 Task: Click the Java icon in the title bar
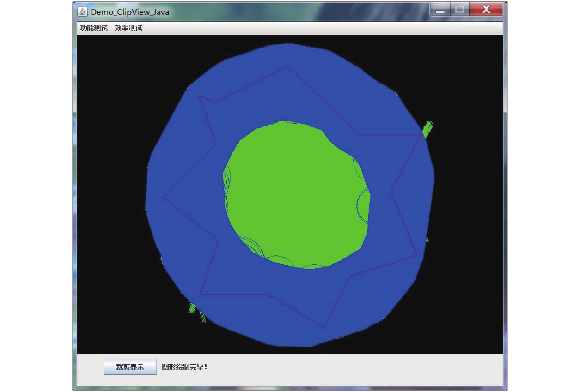(82, 12)
